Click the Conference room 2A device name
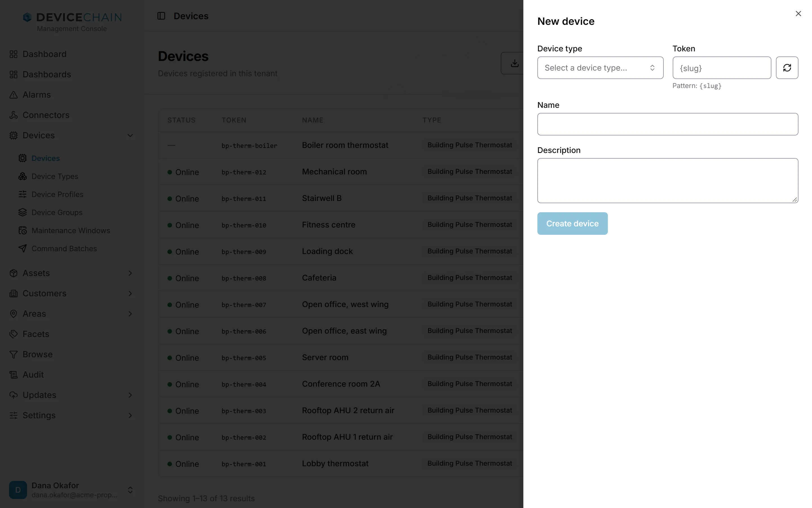 click(x=341, y=384)
